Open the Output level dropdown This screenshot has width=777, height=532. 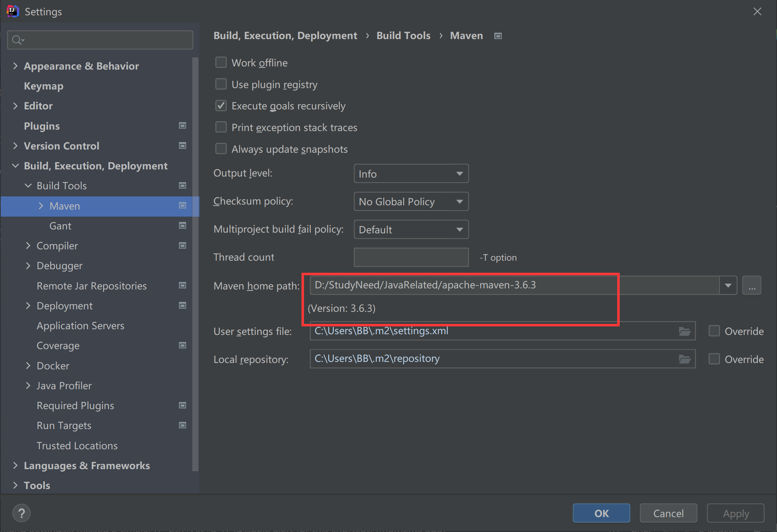(411, 174)
